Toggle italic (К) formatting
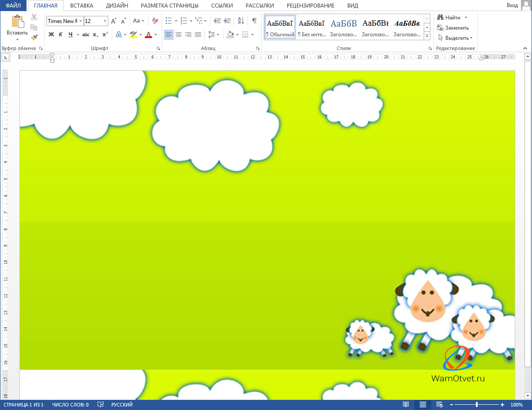532x410 pixels. pyautogui.click(x=61, y=34)
